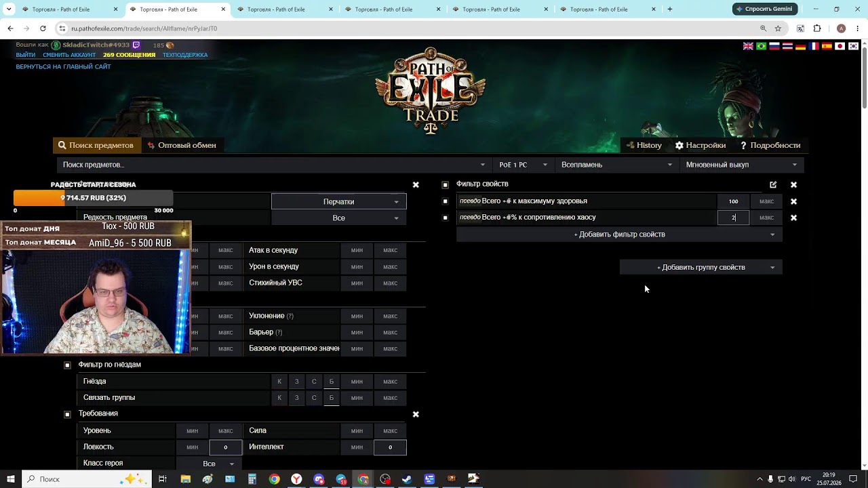Go back to the previous page
Screen dimensions: 868x488
click(x=10, y=28)
